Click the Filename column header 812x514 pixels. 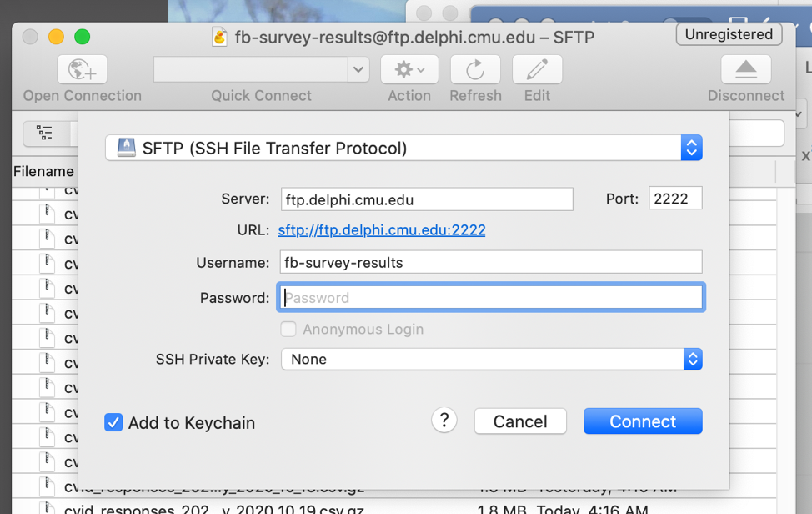pos(43,172)
